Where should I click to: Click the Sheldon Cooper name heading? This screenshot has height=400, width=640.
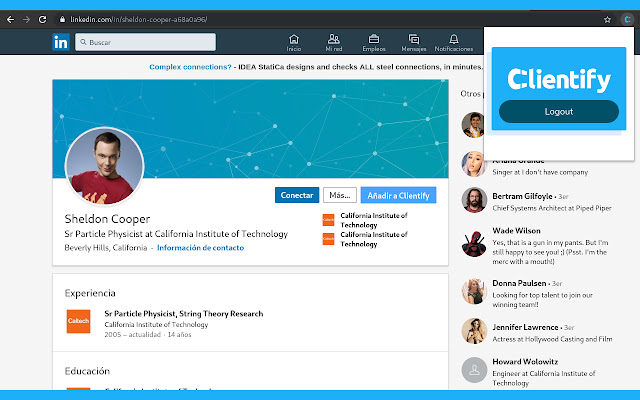(x=107, y=219)
